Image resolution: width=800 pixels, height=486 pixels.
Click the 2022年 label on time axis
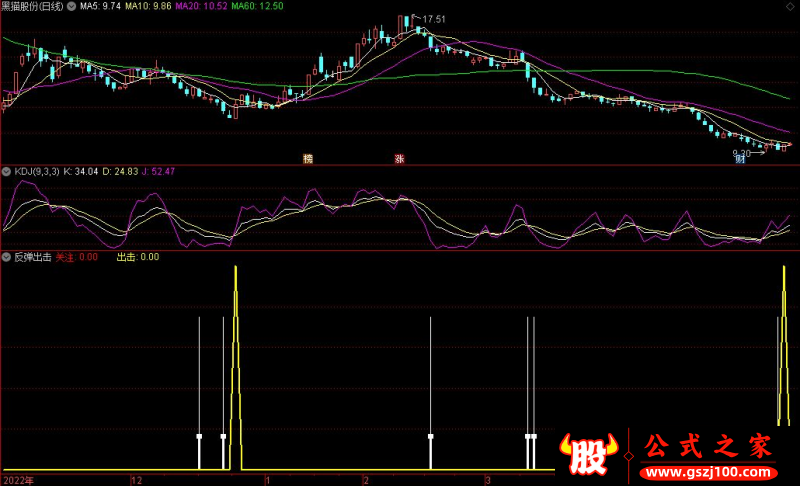17,480
